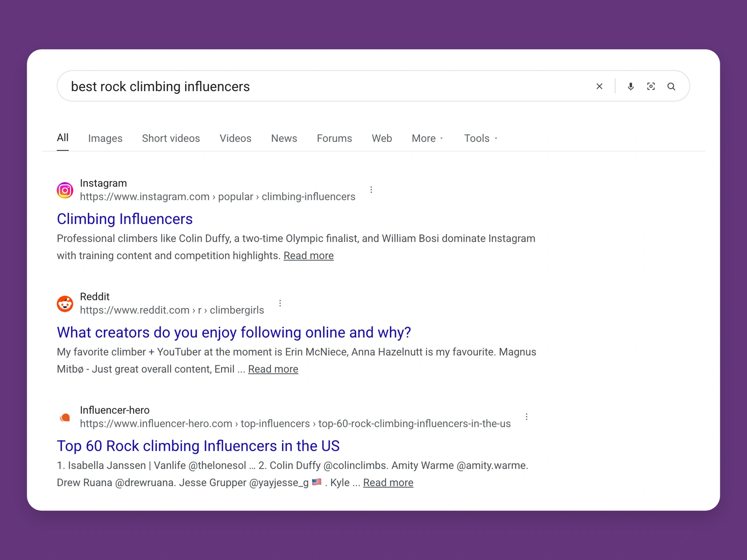Click the influencer-hero.com top-influencers URL
The width and height of the screenshot is (747, 560).
[x=295, y=423]
